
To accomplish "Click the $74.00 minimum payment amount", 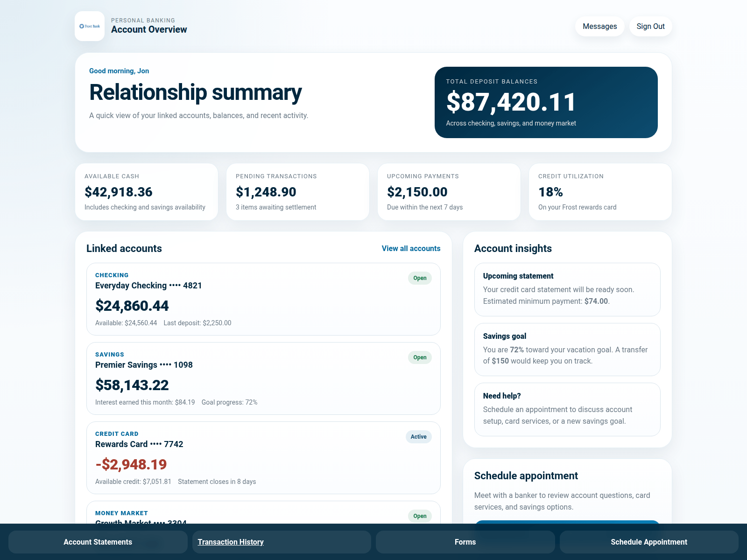I will pos(596,301).
